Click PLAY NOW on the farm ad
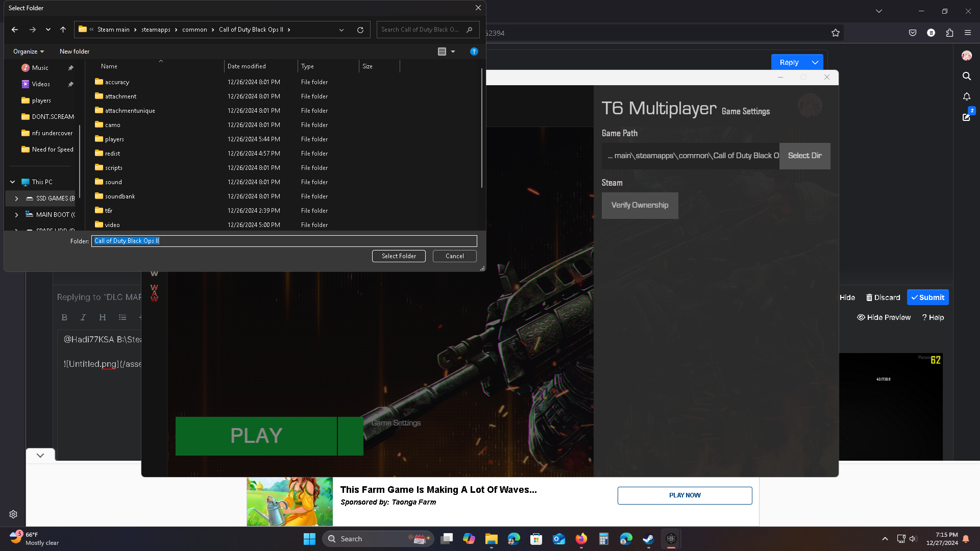Image resolution: width=980 pixels, height=551 pixels. 684,495
